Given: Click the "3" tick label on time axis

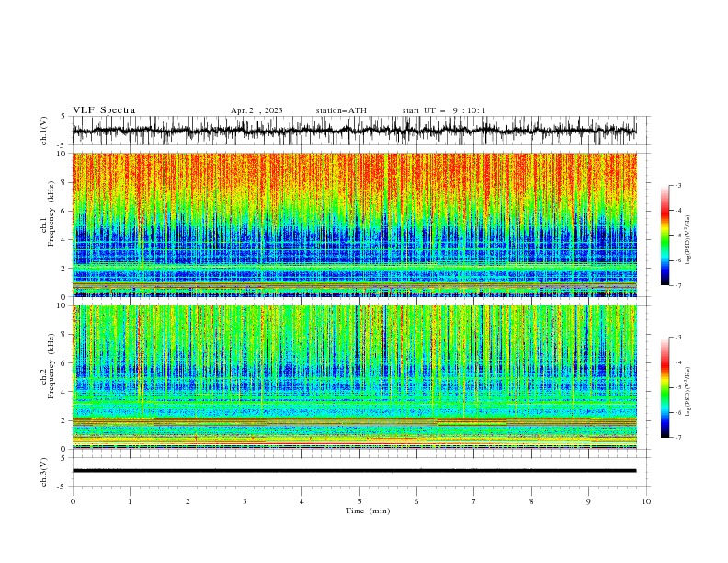Looking at the screenshot, I should (245, 501).
